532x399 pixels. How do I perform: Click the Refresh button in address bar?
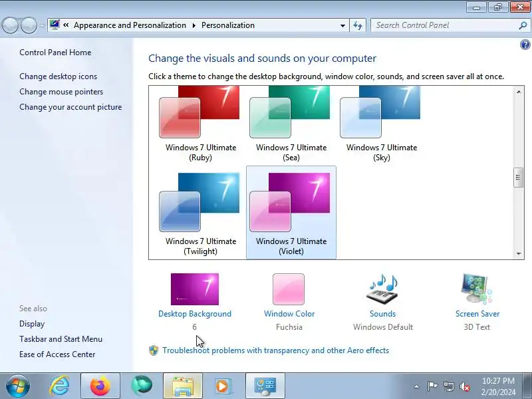[358, 25]
